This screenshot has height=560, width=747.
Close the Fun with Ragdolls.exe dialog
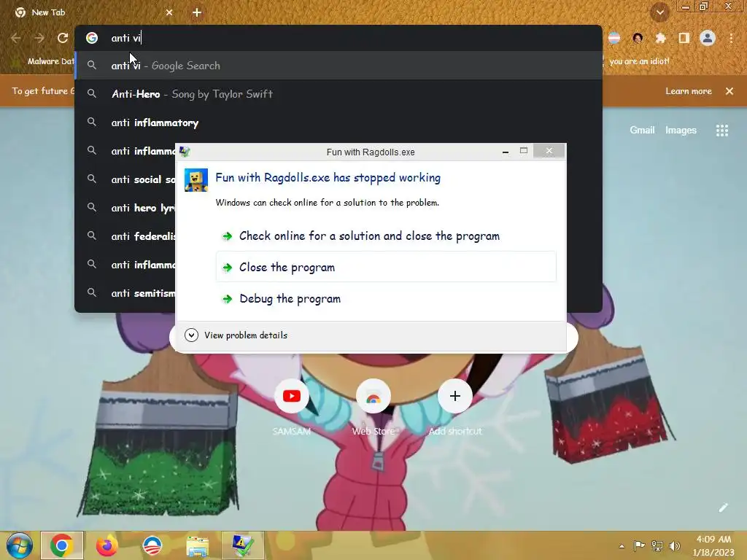click(x=549, y=151)
